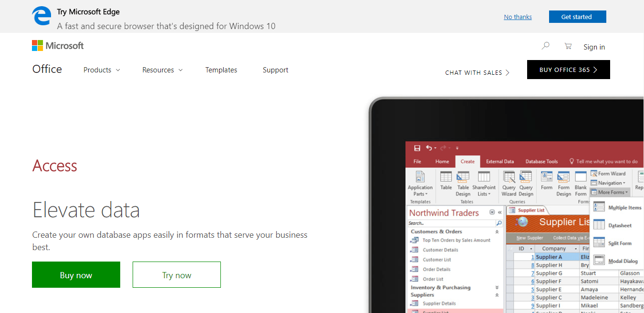Open the Products dropdown menu

(x=102, y=70)
